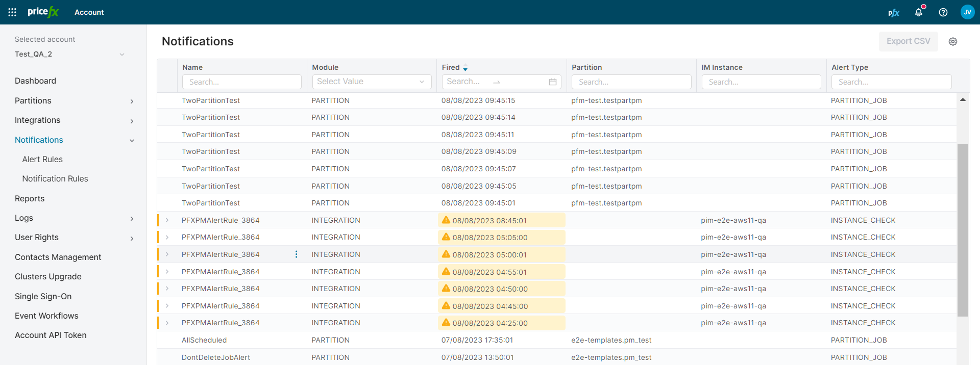Open the notifications bell icon
This screenshot has width=980, height=365.
tap(918, 12)
